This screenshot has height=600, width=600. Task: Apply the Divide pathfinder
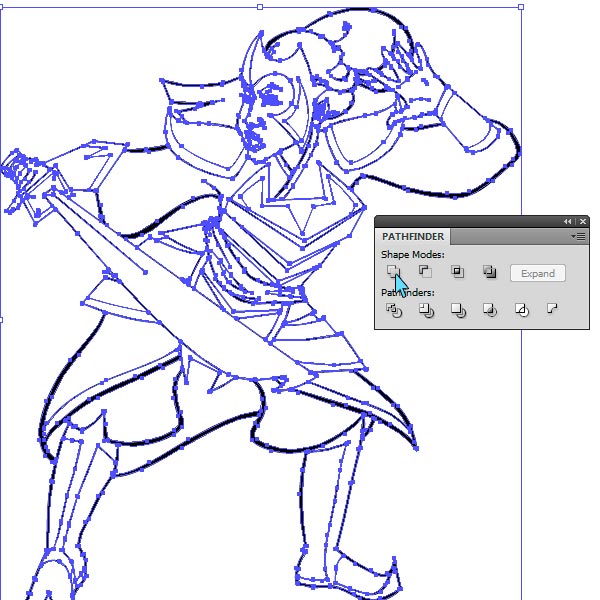[x=394, y=310]
